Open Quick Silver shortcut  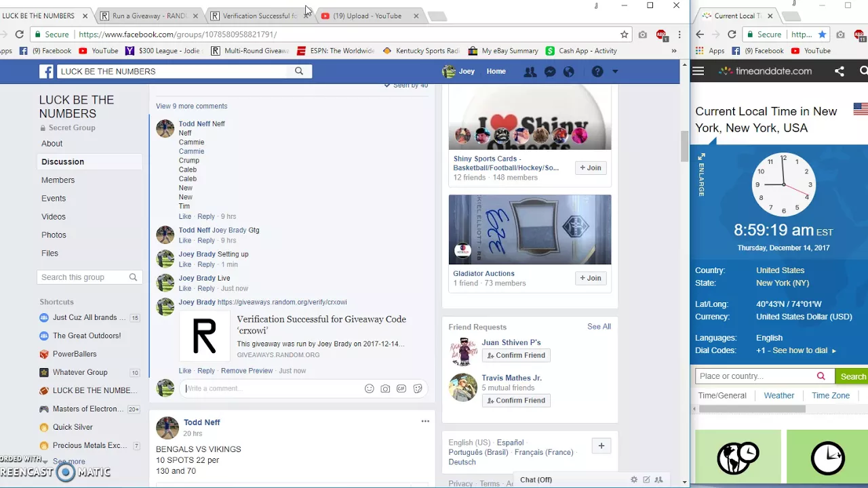(73, 427)
